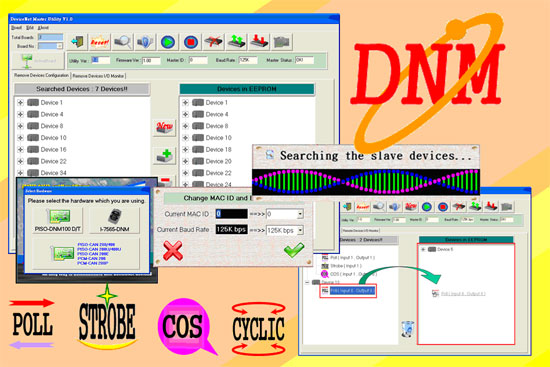Open the About menu
This screenshot has width=550, height=367.
pos(43,28)
